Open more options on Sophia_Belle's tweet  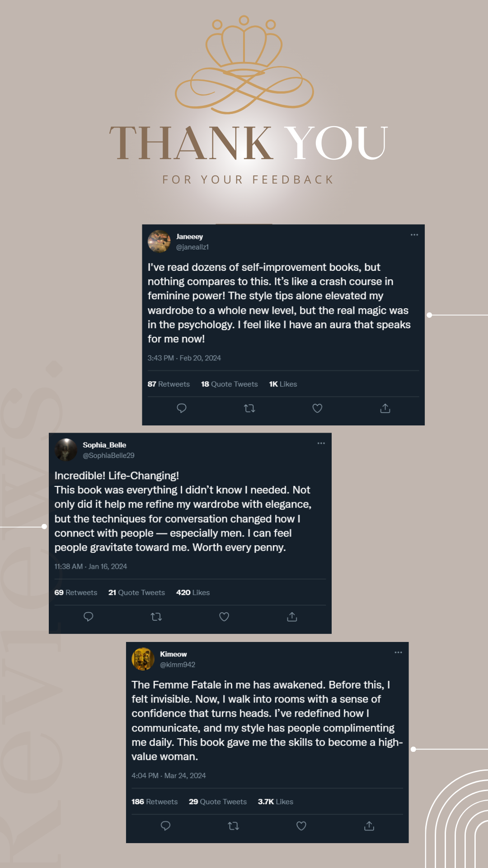click(321, 443)
